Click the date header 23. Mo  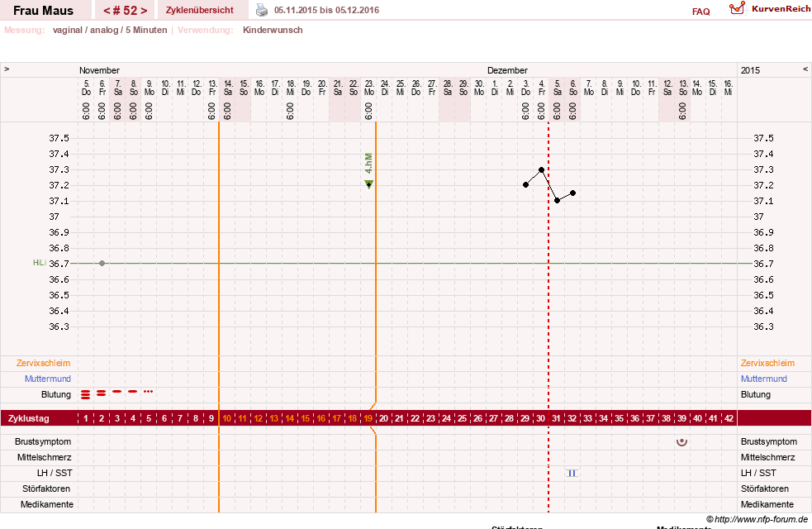(369, 88)
